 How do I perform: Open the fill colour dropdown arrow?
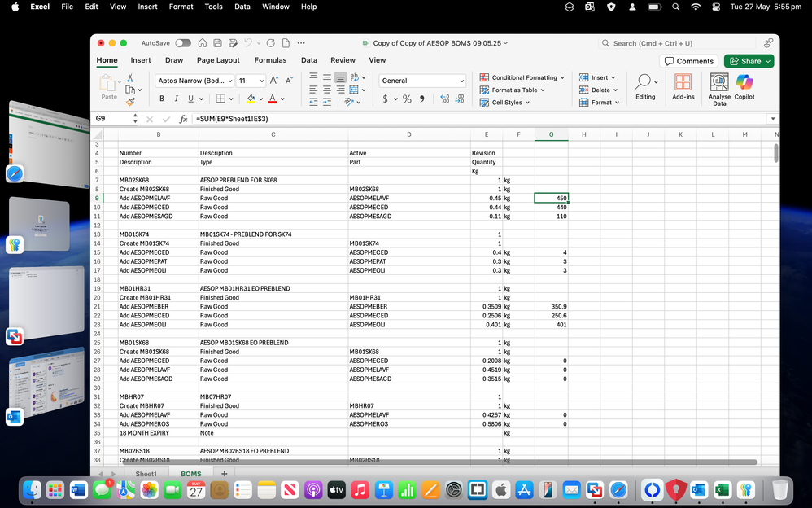pyautogui.click(x=260, y=99)
